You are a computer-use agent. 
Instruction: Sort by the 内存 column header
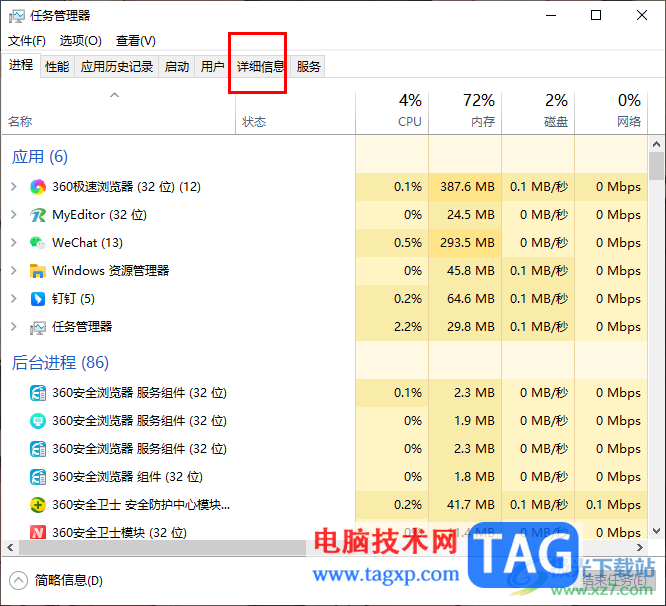(465, 113)
